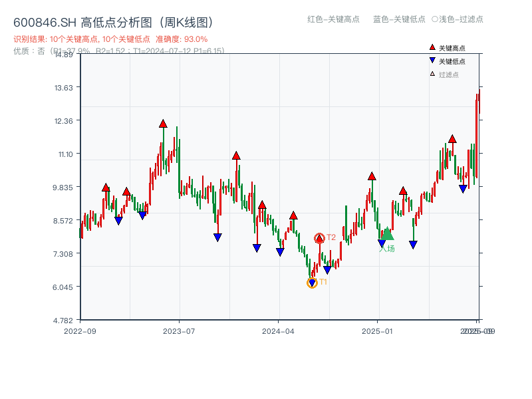The height and width of the screenshot is (399, 532).
Task: Click the first key-high triangle after 2022-09
Action: coord(106,188)
